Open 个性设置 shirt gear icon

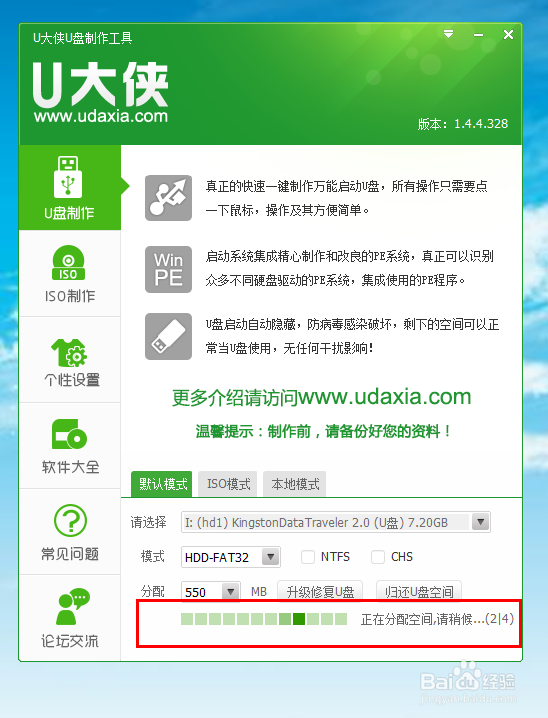point(69,353)
